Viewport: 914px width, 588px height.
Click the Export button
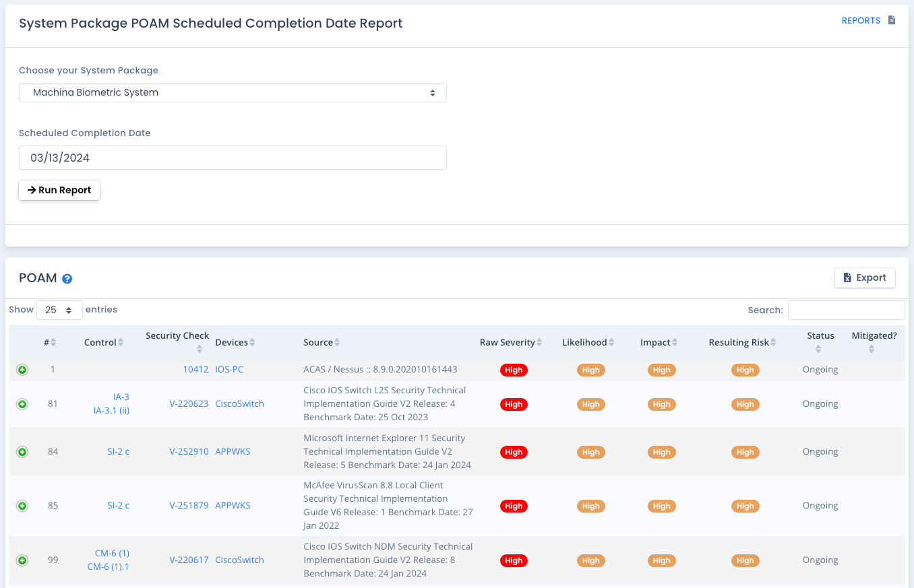pos(865,277)
